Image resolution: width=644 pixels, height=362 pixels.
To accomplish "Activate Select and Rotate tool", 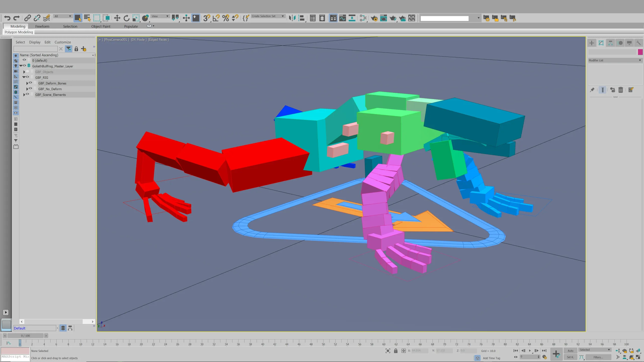I will (x=127, y=18).
